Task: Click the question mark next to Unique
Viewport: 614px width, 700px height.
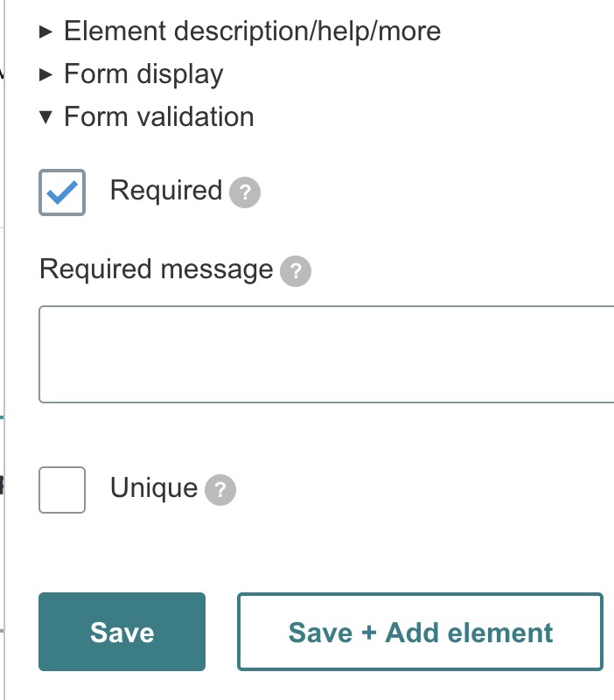Action: point(220,491)
